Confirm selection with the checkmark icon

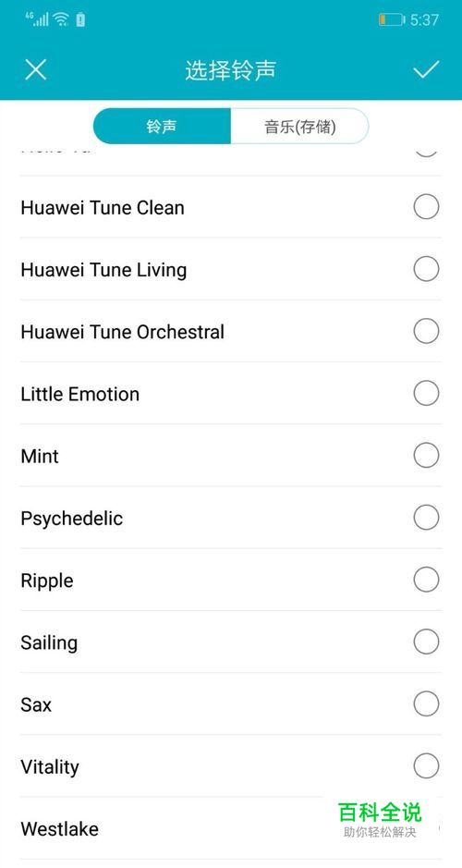(x=426, y=69)
